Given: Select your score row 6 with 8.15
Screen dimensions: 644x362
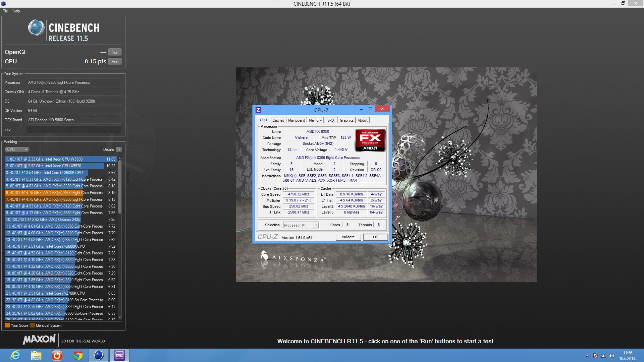Looking at the screenshot, I should click(x=60, y=193).
